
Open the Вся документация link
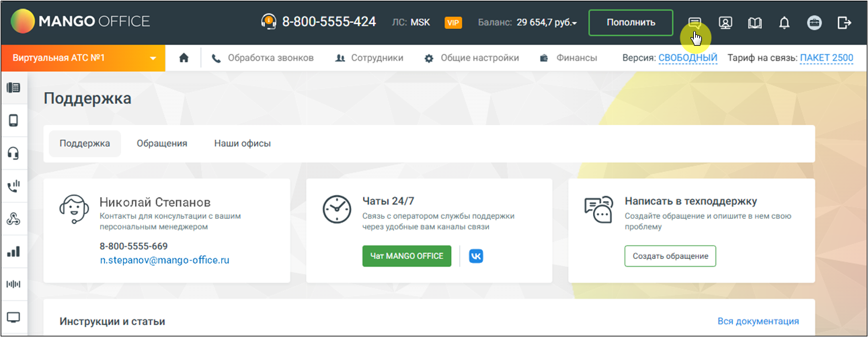[758, 321]
